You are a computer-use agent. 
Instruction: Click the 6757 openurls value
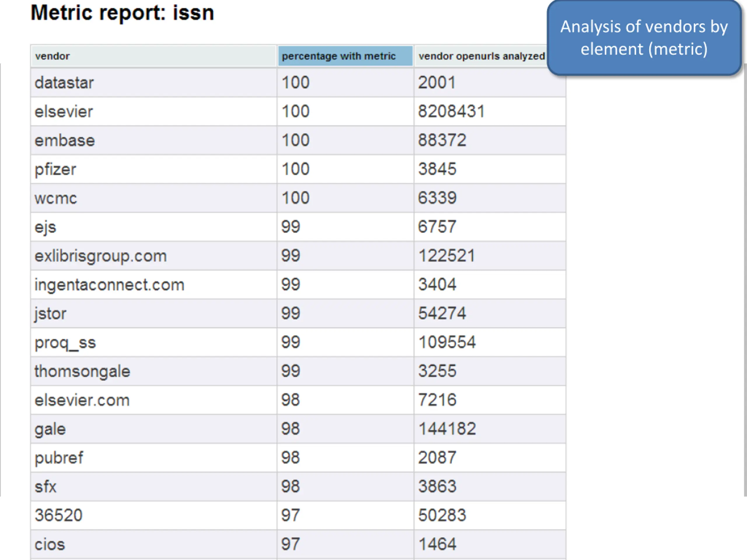point(437,227)
